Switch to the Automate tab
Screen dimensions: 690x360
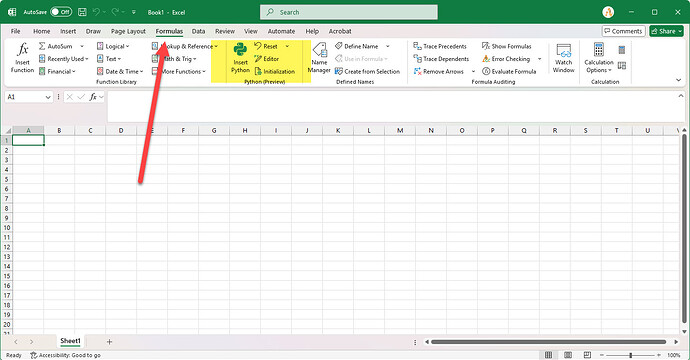[281, 31]
